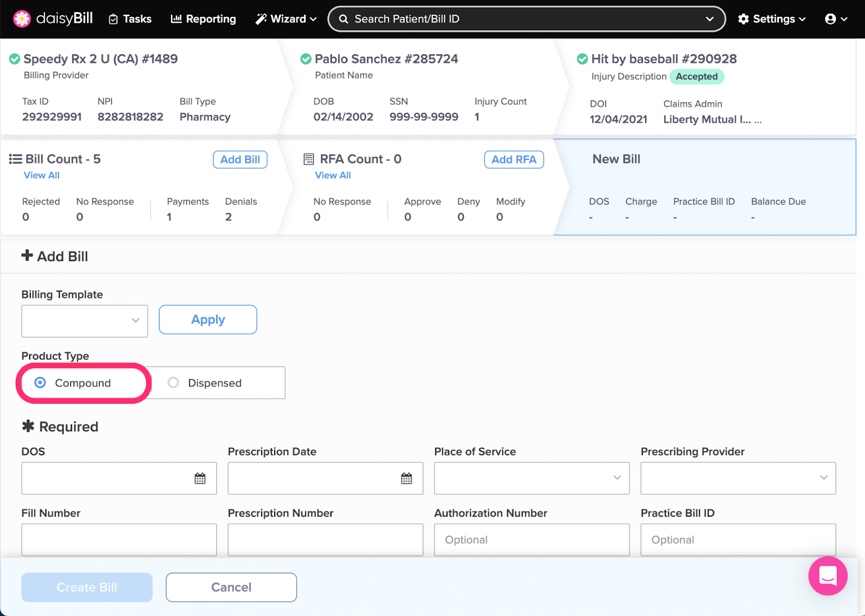Open the Prescribing Provider dropdown

(x=738, y=478)
